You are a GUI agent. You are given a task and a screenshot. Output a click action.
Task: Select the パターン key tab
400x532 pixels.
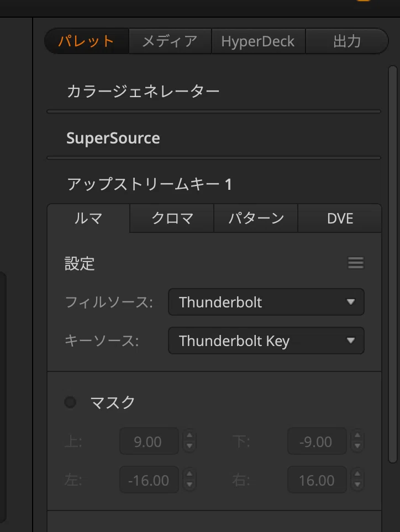256,218
